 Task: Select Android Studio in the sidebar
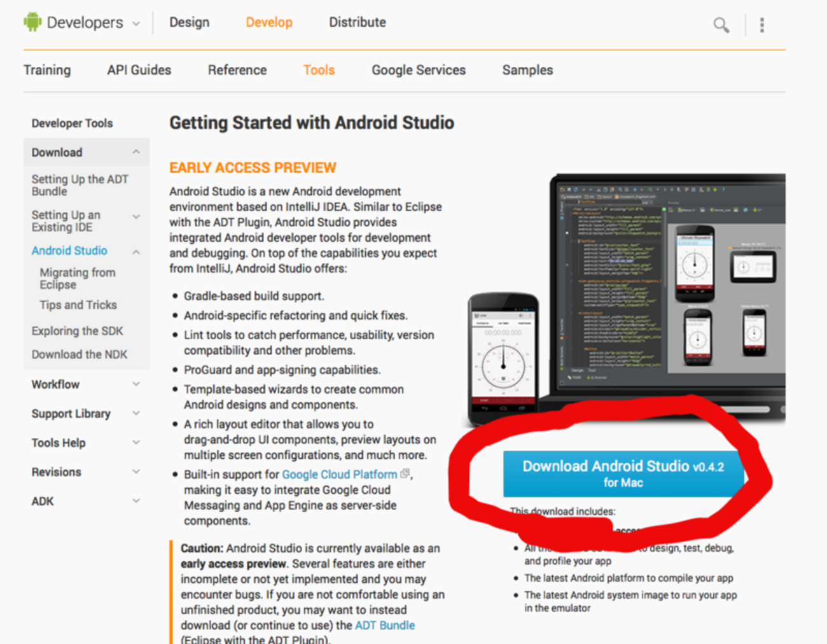[x=69, y=251]
